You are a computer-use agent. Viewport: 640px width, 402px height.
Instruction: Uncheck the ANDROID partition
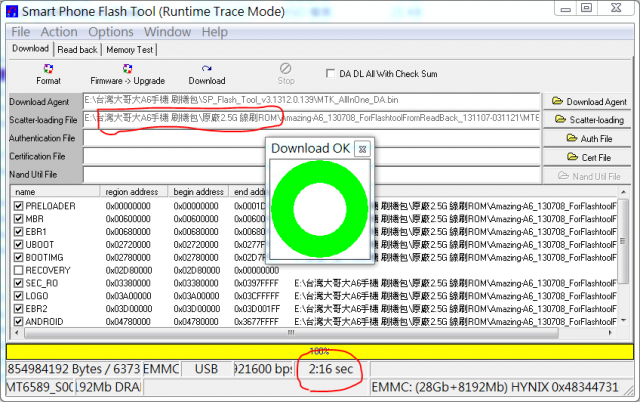18,322
